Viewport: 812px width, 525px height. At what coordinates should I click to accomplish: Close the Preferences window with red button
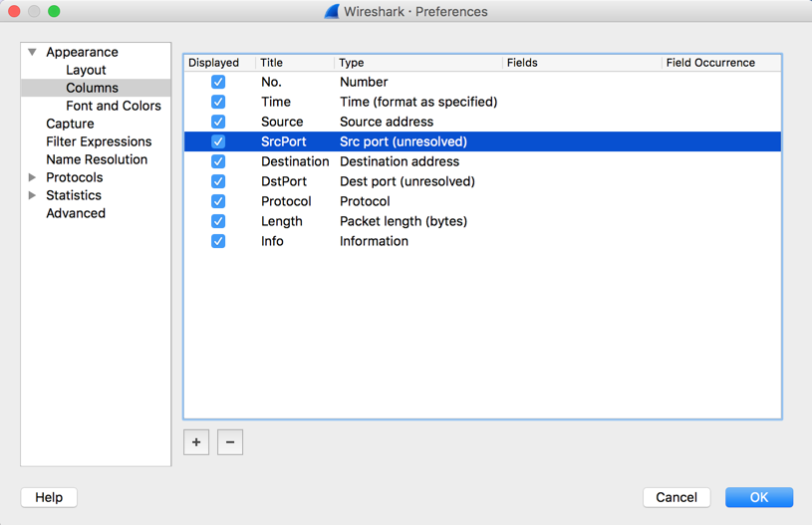tap(15, 11)
